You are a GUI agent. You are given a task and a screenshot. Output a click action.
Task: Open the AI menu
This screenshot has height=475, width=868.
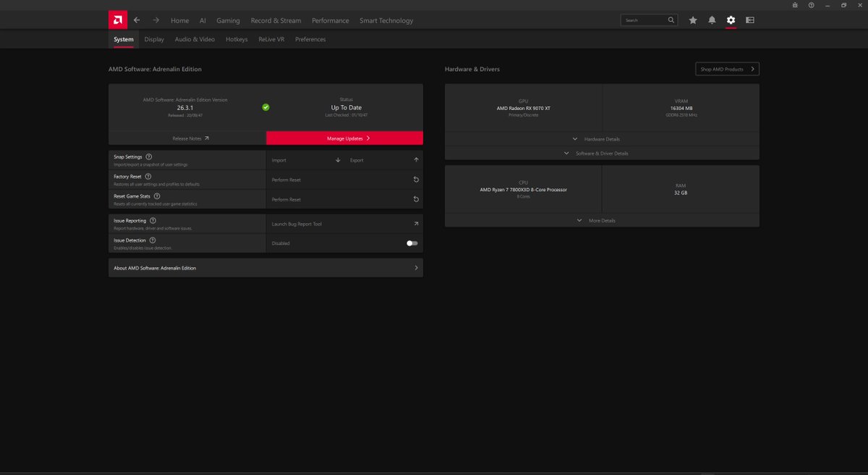point(203,20)
